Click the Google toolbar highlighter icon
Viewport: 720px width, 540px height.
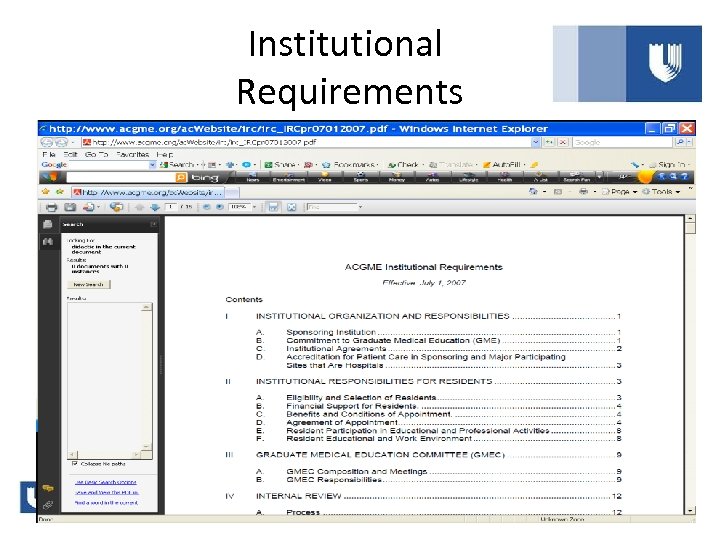pyautogui.click(x=534, y=165)
